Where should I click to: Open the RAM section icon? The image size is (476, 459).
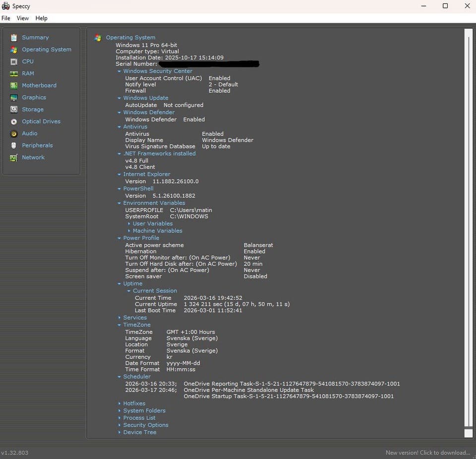[13, 73]
